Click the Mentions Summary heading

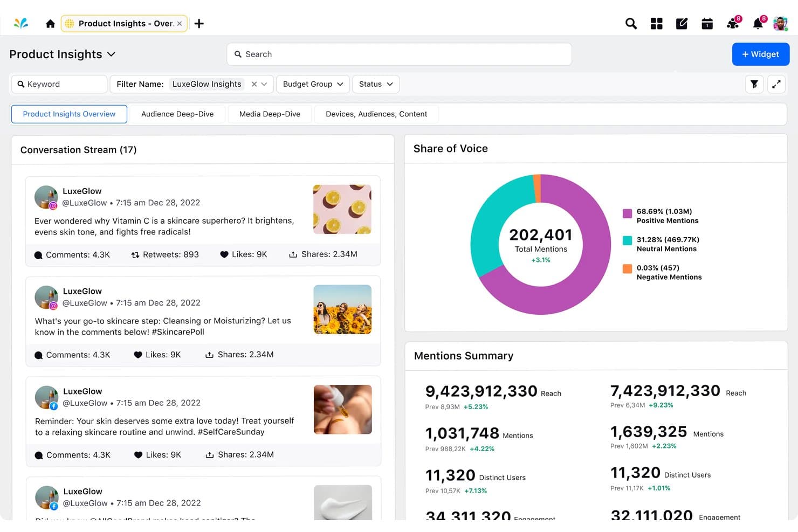(464, 356)
